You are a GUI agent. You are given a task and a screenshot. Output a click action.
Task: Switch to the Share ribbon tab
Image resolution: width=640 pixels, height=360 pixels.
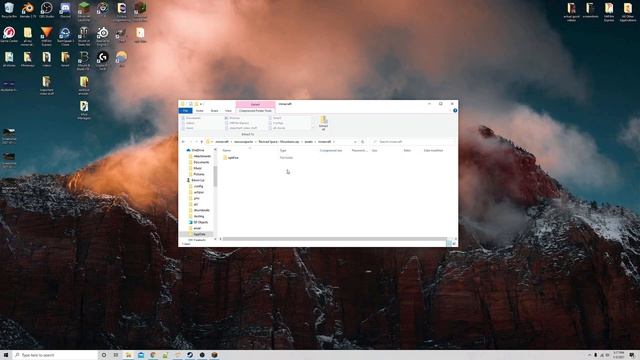pyautogui.click(x=214, y=111)
